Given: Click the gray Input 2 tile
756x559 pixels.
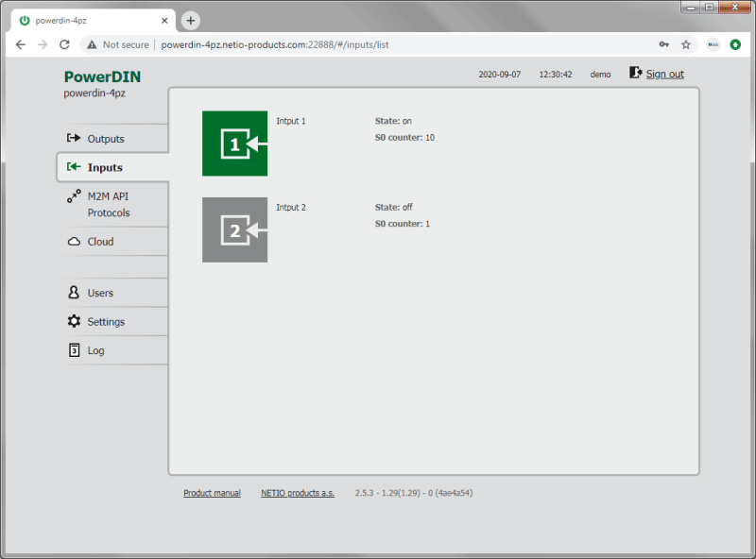Looking at the screenshot, I should coord(234,229).
